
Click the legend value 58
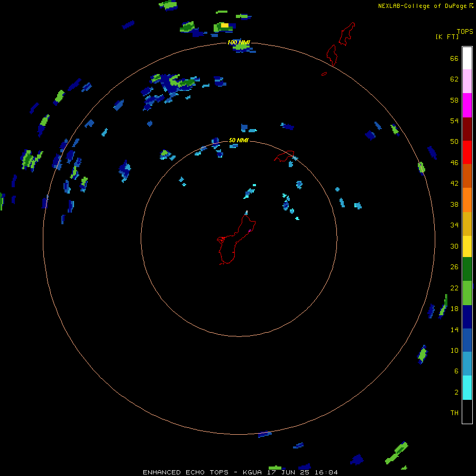(454, 100)
